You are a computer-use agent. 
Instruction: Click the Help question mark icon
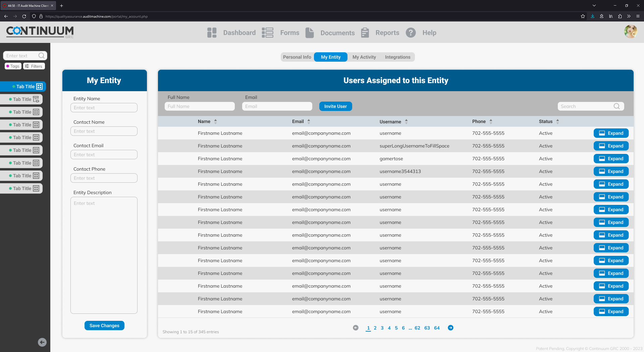click(x=411, y=33)
